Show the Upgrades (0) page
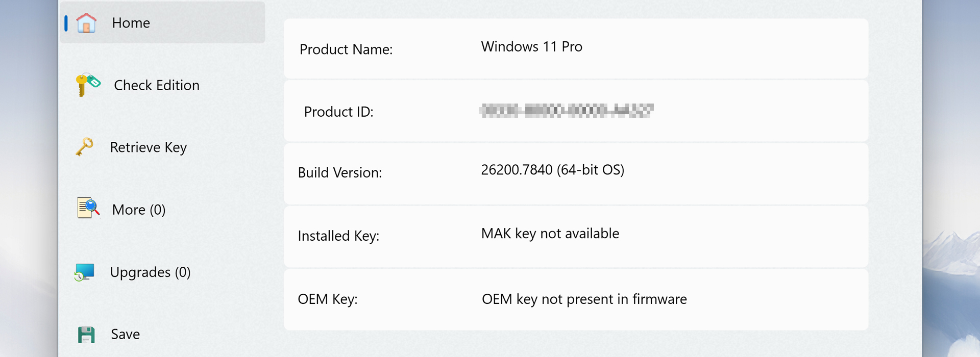 pos(151,272)
